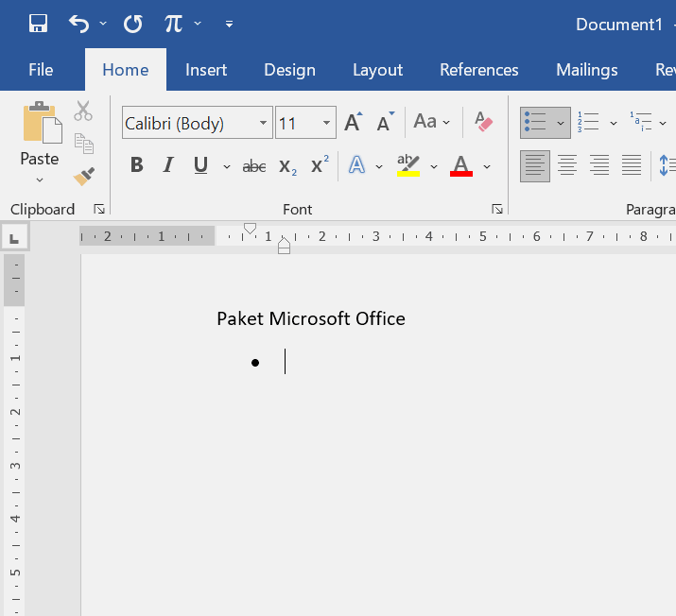
Task: Open the font size dropdown showing 11
Action: [327, 123]
